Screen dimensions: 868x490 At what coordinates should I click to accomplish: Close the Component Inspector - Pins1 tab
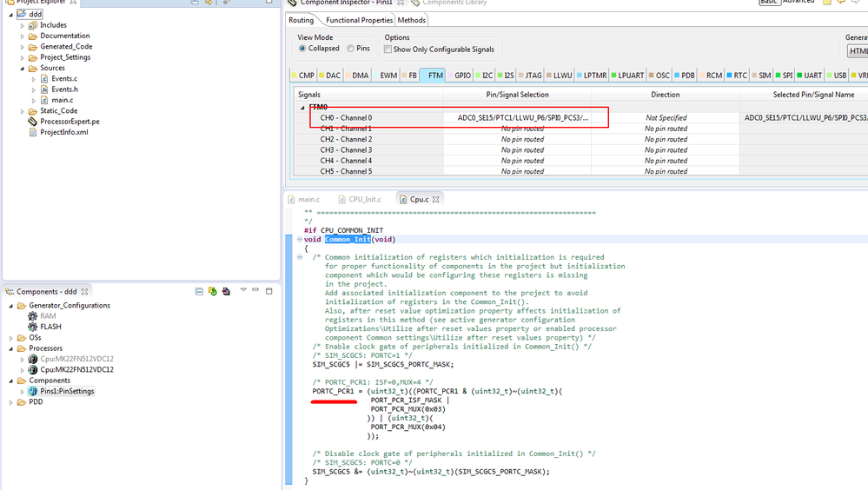click(401, 3)
